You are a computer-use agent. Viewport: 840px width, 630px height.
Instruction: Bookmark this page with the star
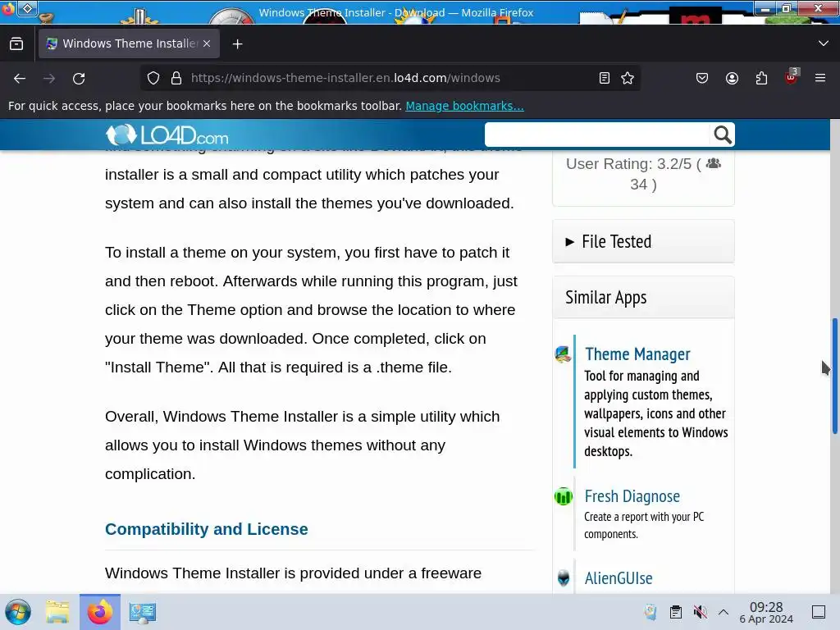tap(628, 78)
